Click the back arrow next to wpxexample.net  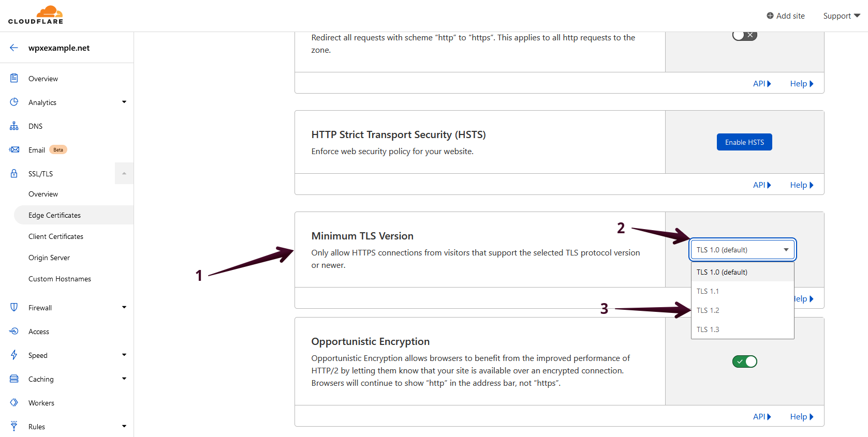pyautogui.click(x=14, y=48)
